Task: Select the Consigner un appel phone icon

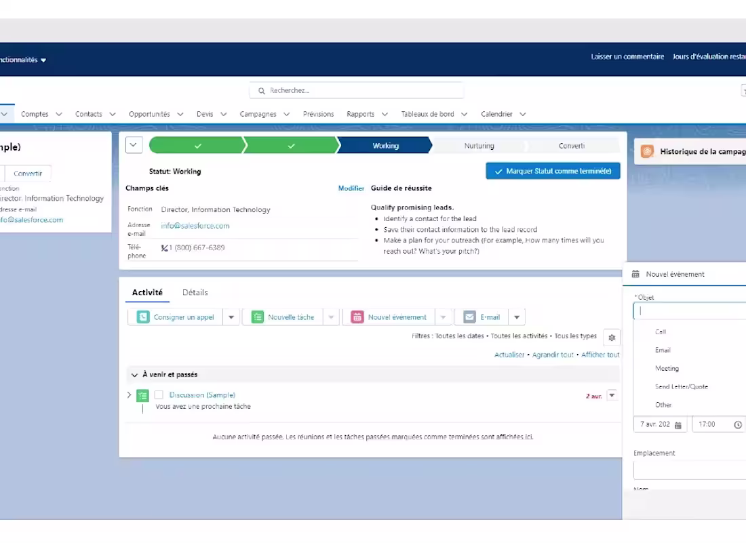Action: tap(142, 317)
